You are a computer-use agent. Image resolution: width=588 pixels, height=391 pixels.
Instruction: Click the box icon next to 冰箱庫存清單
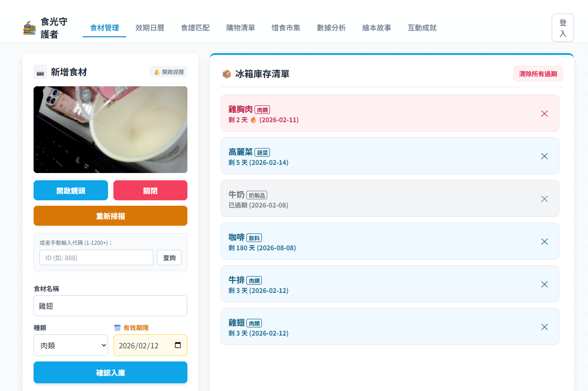coord(226,74)
